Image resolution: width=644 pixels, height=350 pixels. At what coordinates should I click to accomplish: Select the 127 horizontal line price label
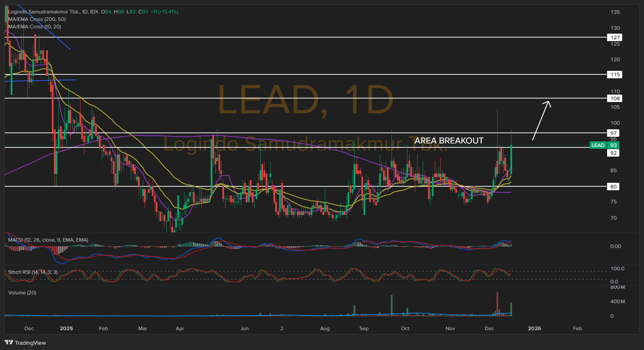tap(615, 38)
